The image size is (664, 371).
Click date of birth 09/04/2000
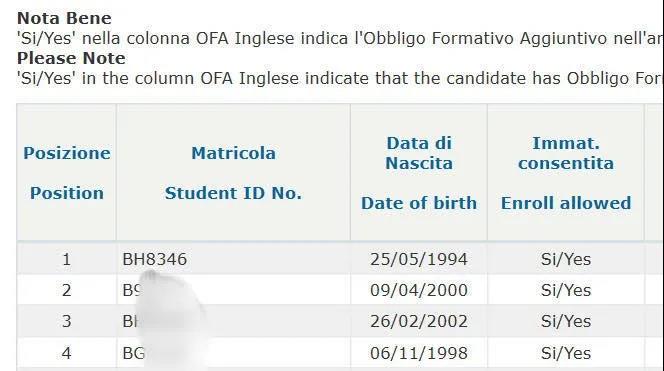(x=419, y=290)
